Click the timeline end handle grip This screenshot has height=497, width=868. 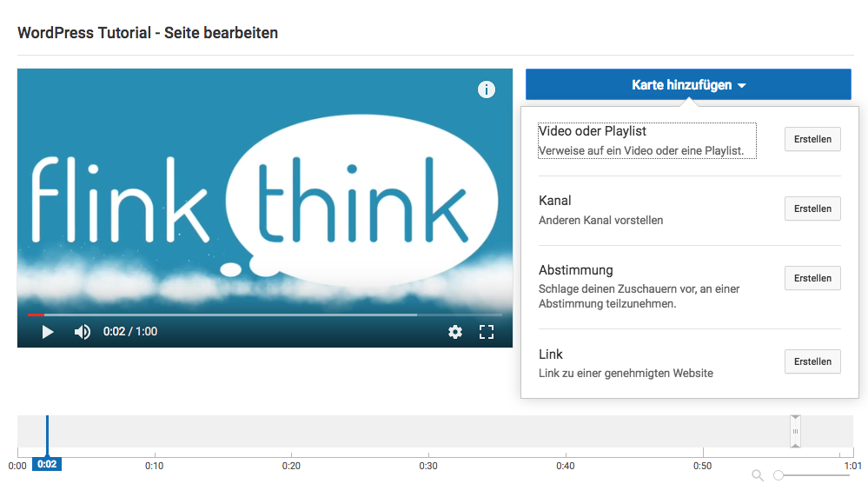click(795, 431)
